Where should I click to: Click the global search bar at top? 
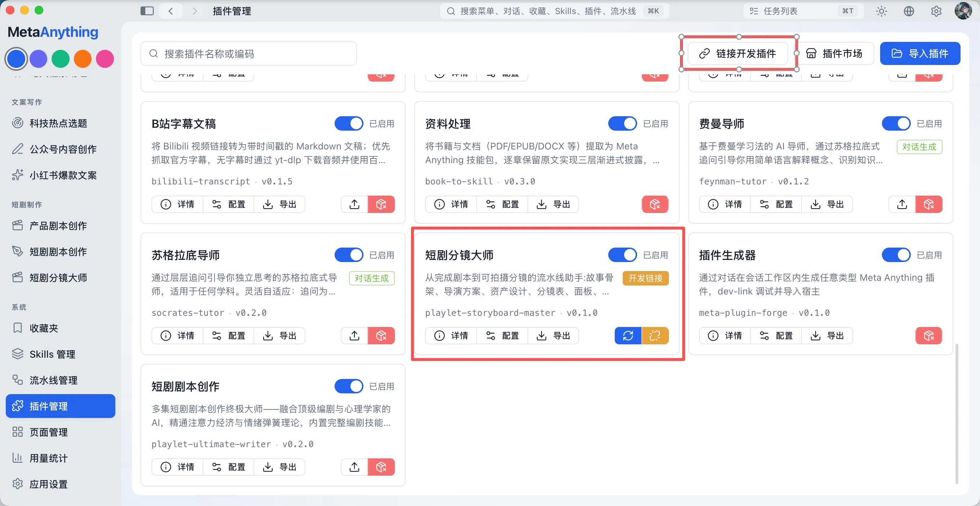click(x=554, y=11)
